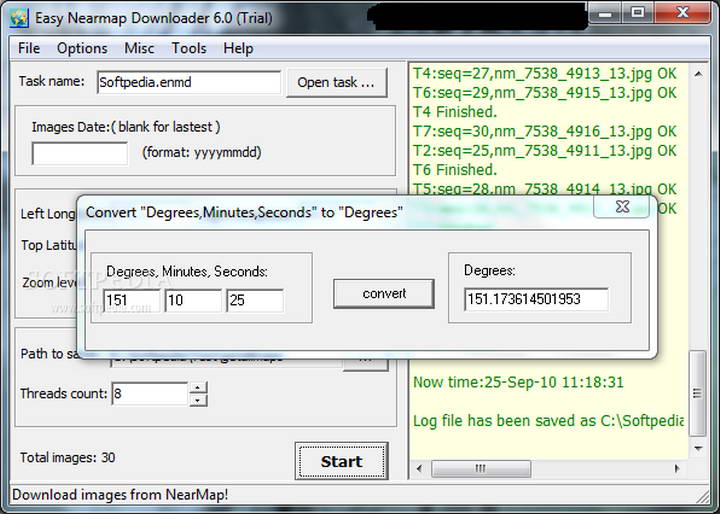Click the Images Date input field
This screenshot has height=514, width=720.
80,153
